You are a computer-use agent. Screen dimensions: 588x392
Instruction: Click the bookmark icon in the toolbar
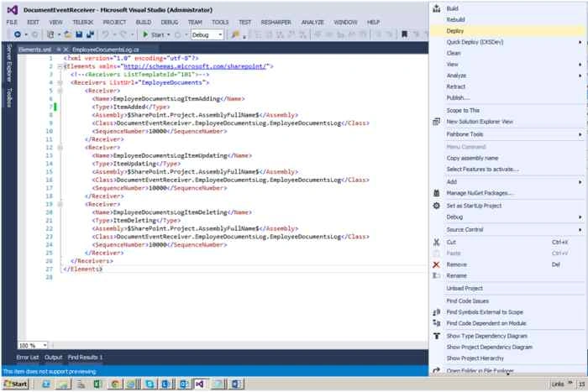pyautogui.click(x=404, y=34)
